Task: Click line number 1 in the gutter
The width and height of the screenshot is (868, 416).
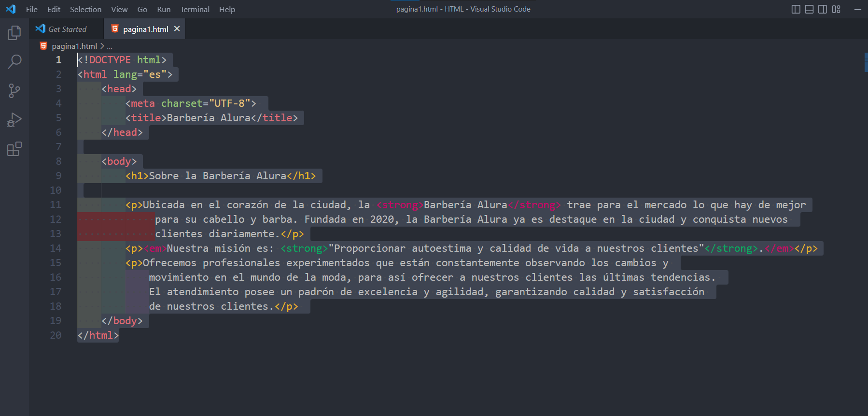Action: coord(58,60)
